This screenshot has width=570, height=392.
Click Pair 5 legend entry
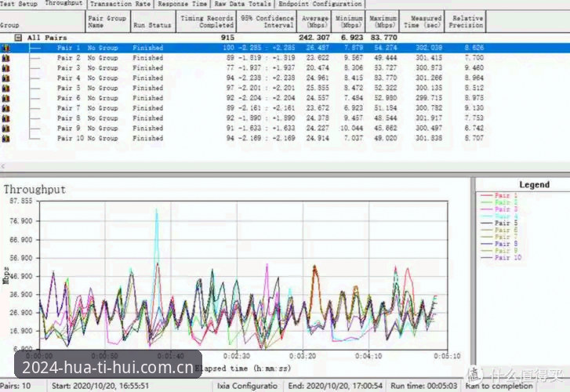(x=499, y=223)
